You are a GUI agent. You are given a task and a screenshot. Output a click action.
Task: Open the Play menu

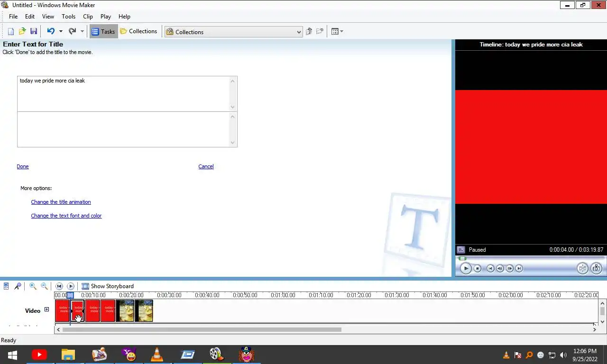tap(106, 16)
